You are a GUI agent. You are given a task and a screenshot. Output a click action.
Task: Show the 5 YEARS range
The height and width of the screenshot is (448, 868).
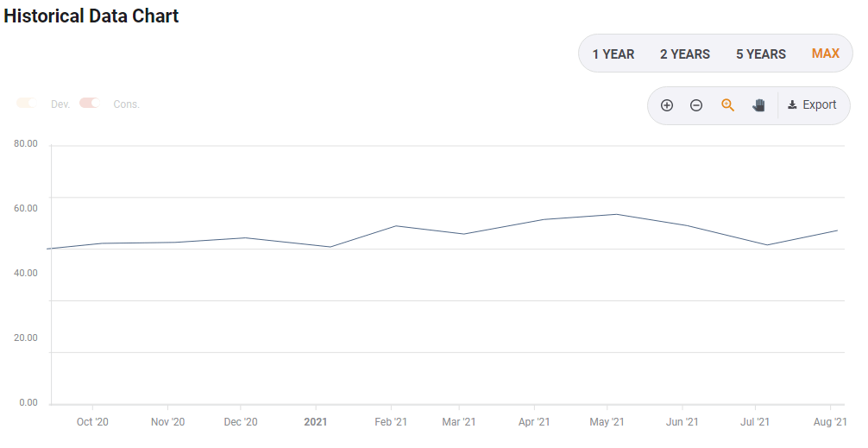pyautogui.click(x=760, y=54)
